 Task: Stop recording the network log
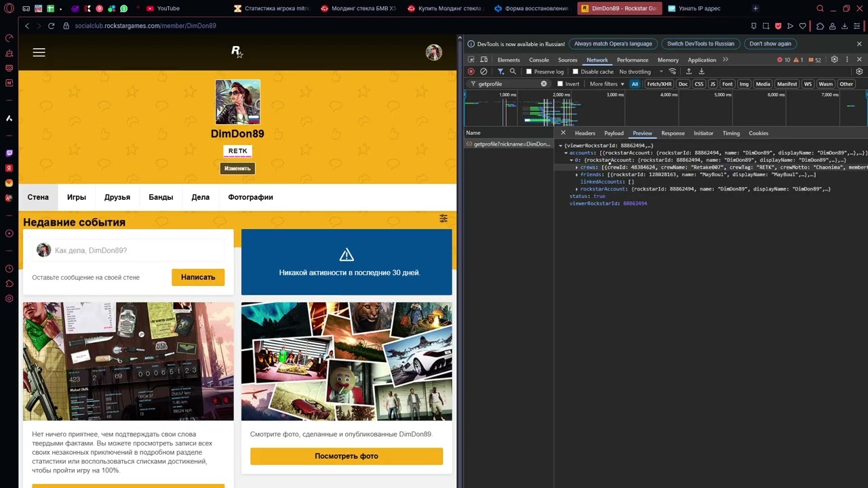tap(471, 71)
